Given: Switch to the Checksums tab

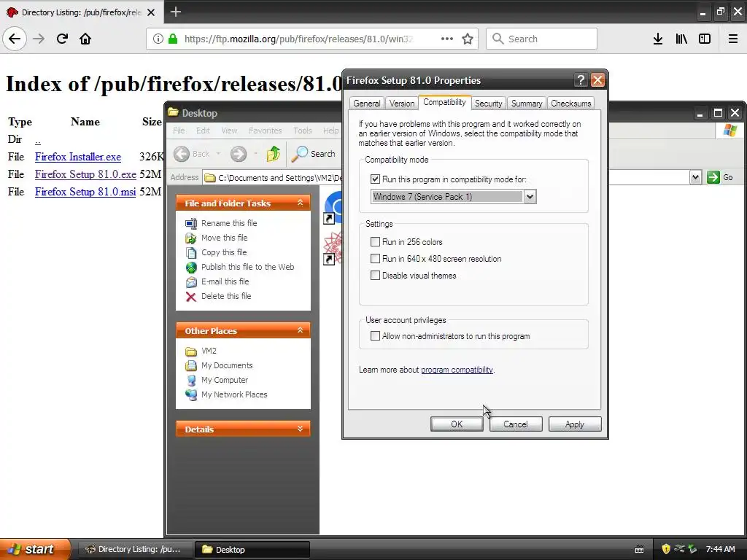Looking at the screenshot, I should pyautogui.click(x=570, y=104).
